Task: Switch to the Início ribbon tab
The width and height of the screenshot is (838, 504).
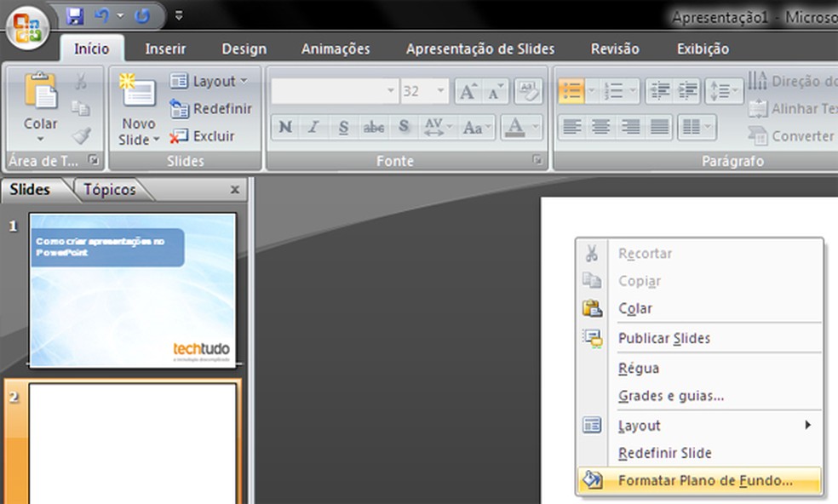Action: (91, 49)
